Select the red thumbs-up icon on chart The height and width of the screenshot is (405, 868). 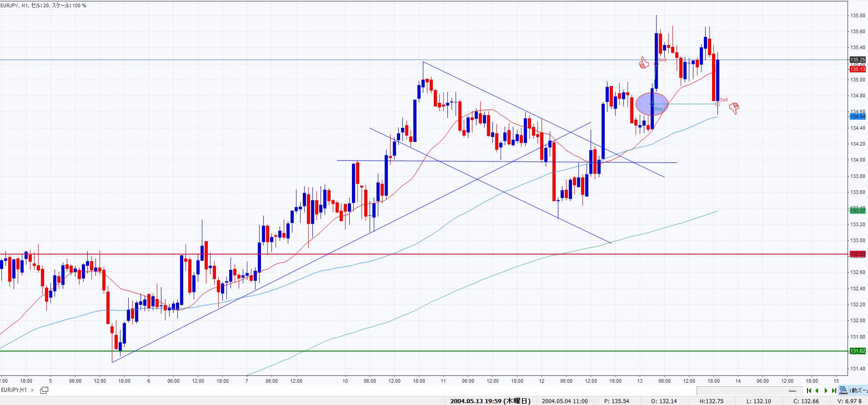(643, 63)
